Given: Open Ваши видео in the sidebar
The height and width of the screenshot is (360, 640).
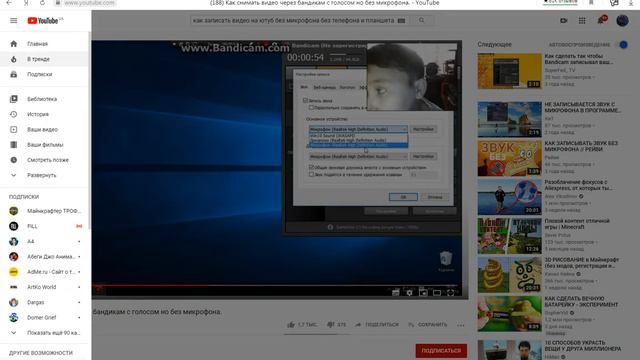Looking at the screenshot, I should tap(44, 129).
